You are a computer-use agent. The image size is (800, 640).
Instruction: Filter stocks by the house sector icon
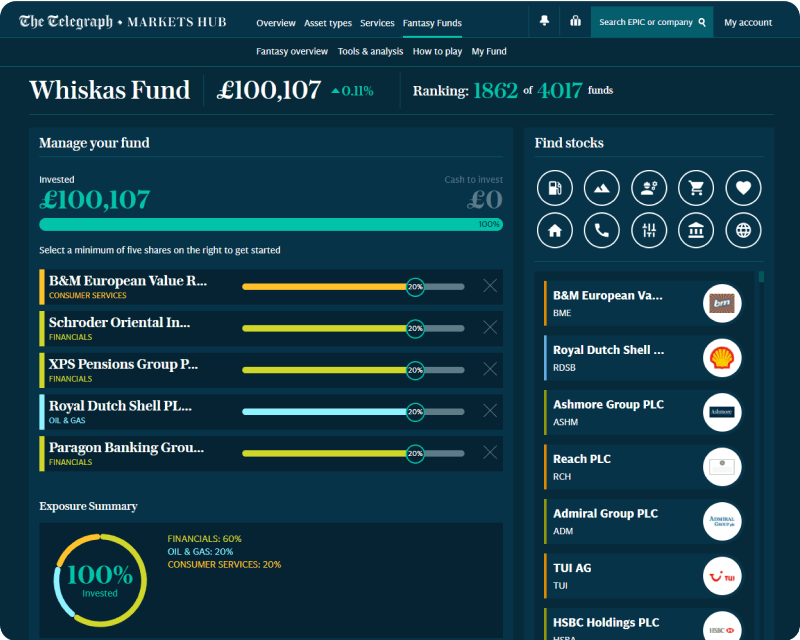coord(555,231)
